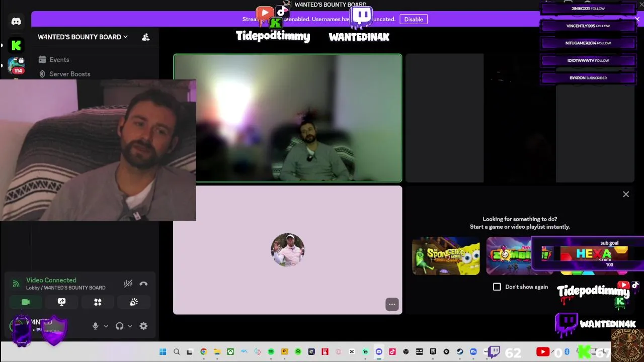Click the Video Connected status text
This screenshot has height=362, width=644.
pyautogui.click(x=51, y=280)
